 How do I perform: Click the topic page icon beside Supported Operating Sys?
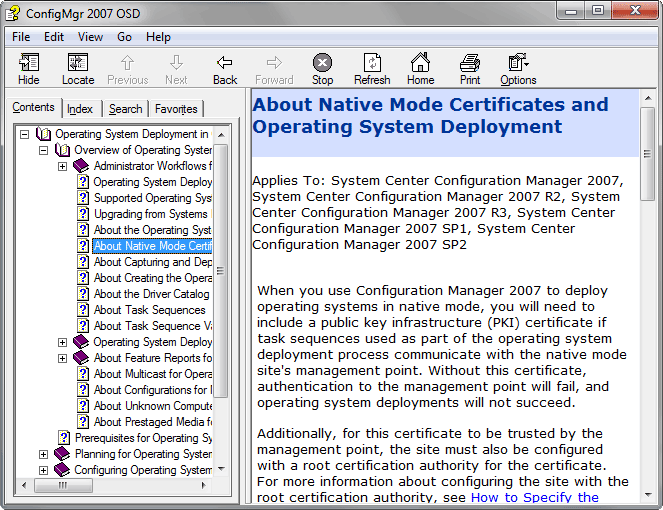tap(83, 198)
